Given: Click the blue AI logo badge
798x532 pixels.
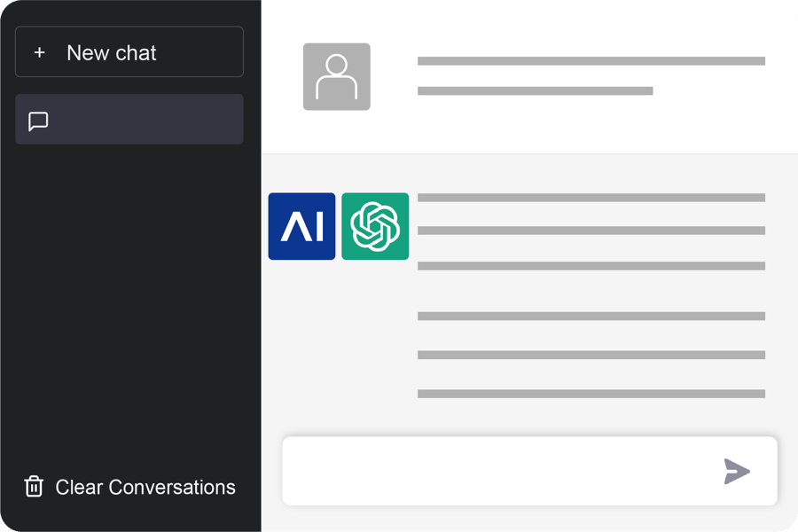Looking at the screenshot, I should click(x=301, y=227).
